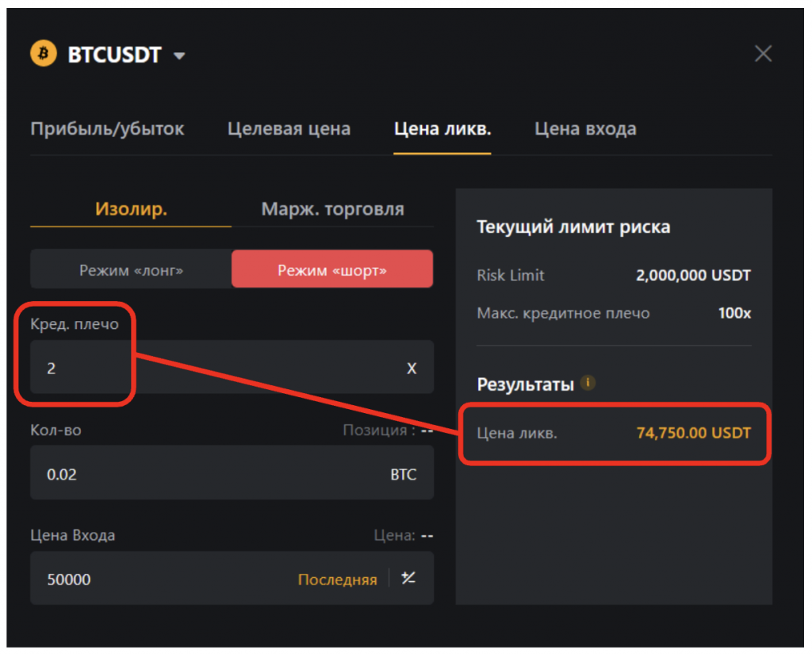812x654 pixels.
Task: Click the Позиция : -- label
Action: [388, 430]
